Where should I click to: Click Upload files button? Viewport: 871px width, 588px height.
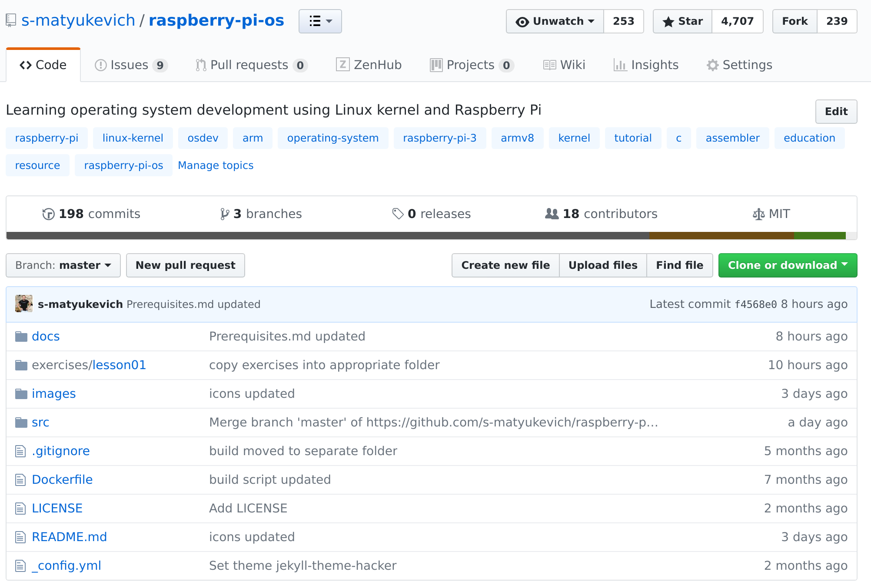coord(603,265)
